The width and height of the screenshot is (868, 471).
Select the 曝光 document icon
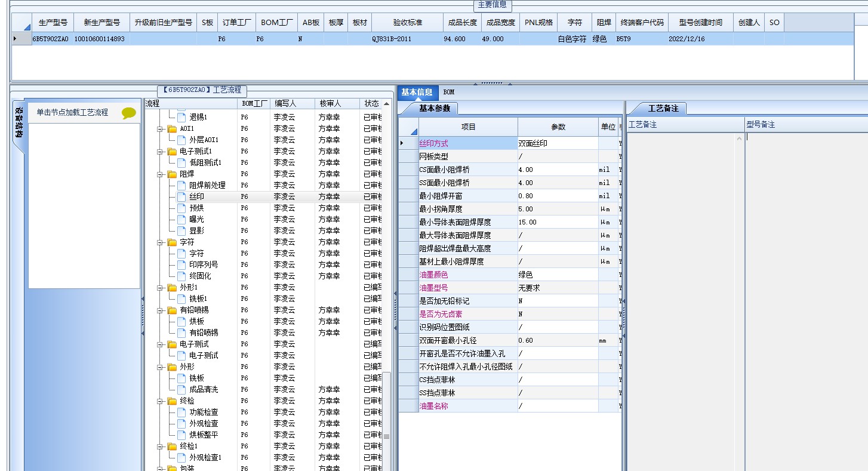point(181,219)
